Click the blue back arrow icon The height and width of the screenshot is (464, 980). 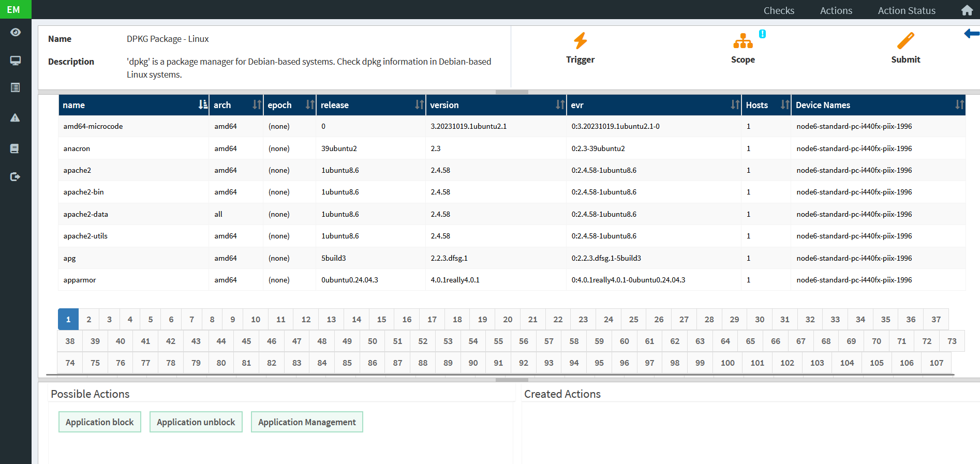pos(972,34)
